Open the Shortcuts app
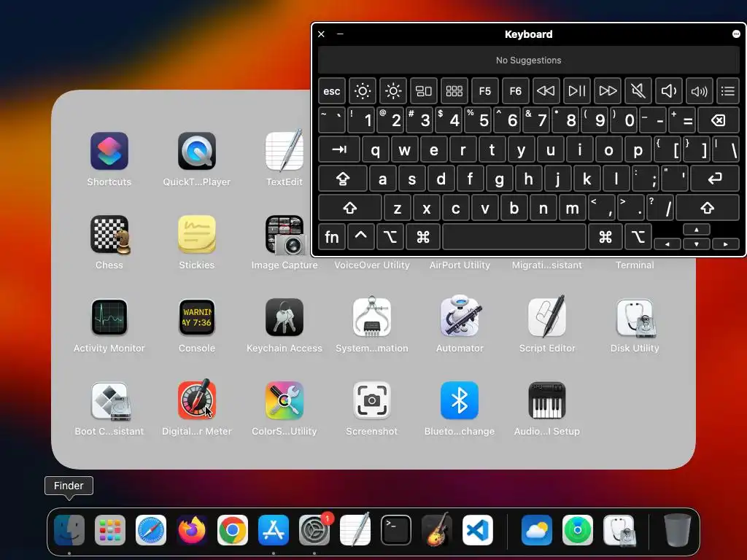The image size is (747, 560). [x=109, y=152]
